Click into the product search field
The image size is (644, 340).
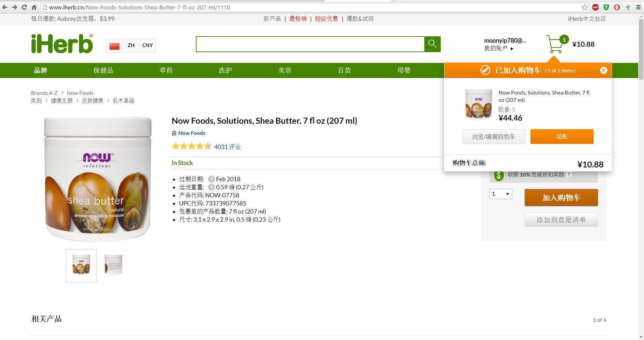(310, 44)
